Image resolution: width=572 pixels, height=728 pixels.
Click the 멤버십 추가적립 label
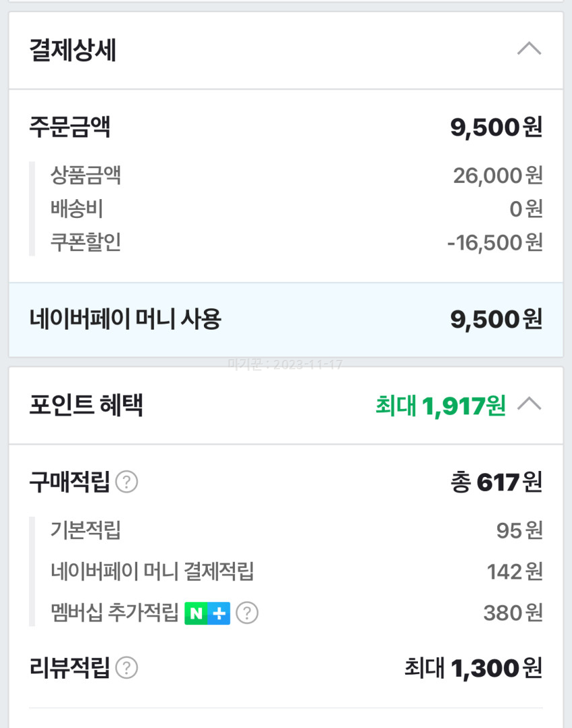tap(114, 613)
